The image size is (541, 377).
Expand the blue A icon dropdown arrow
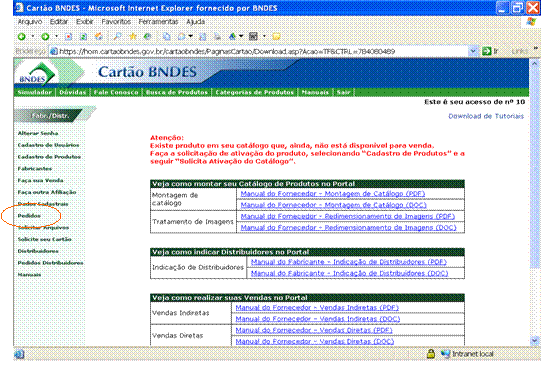pyautogui.click(x=241, y=36)
